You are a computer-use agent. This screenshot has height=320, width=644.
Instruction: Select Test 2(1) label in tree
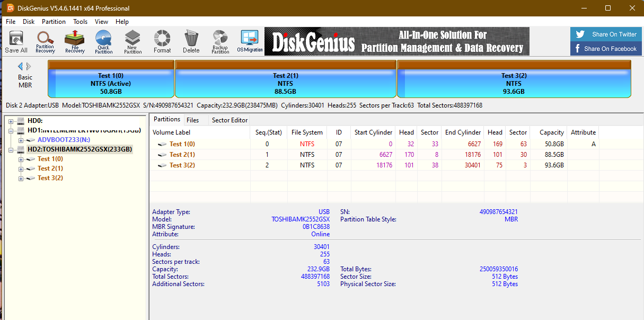pos(50,168)
